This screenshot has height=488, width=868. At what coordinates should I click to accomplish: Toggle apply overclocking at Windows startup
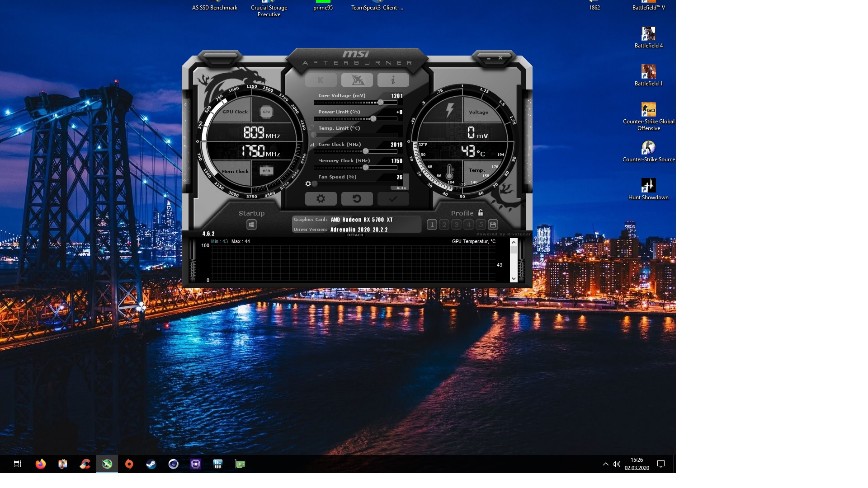[x=251, y=225]
